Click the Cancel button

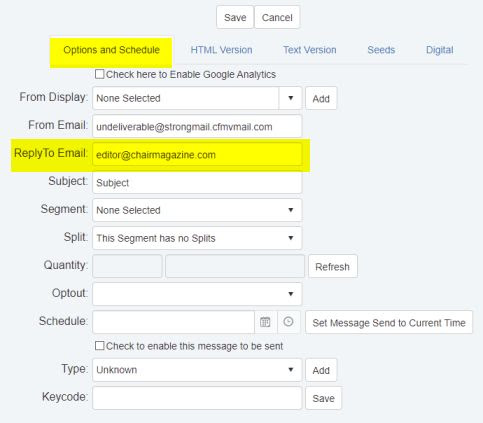point(277,17)
